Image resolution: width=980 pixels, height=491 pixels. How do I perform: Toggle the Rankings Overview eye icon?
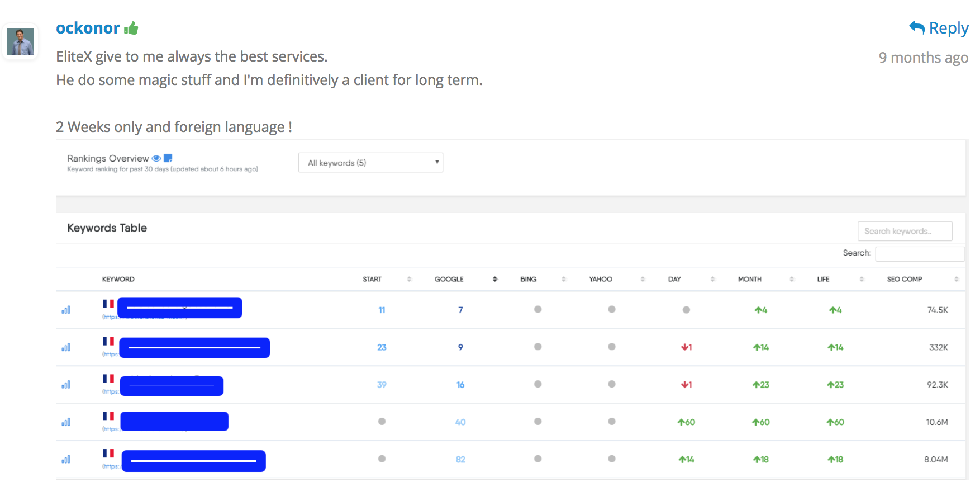point(156,158)
